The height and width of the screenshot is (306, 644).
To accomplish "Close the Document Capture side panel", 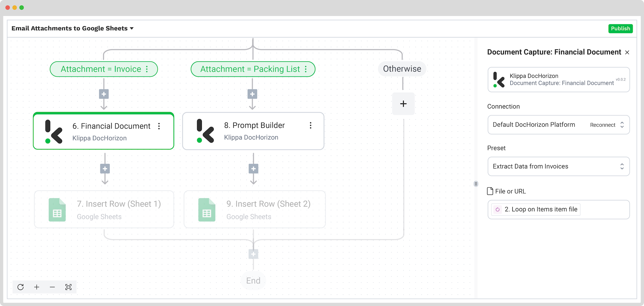I will [627, 53].
